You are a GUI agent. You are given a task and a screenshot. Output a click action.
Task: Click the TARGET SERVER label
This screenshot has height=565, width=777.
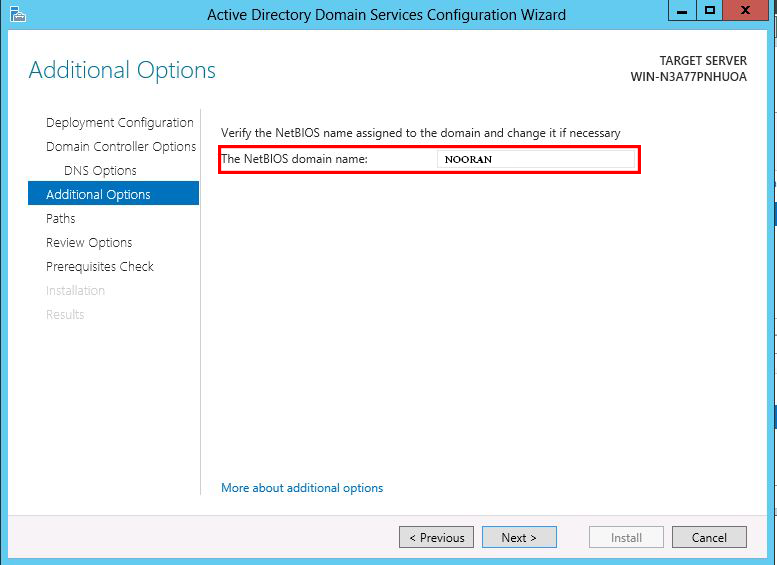(703, 60)
